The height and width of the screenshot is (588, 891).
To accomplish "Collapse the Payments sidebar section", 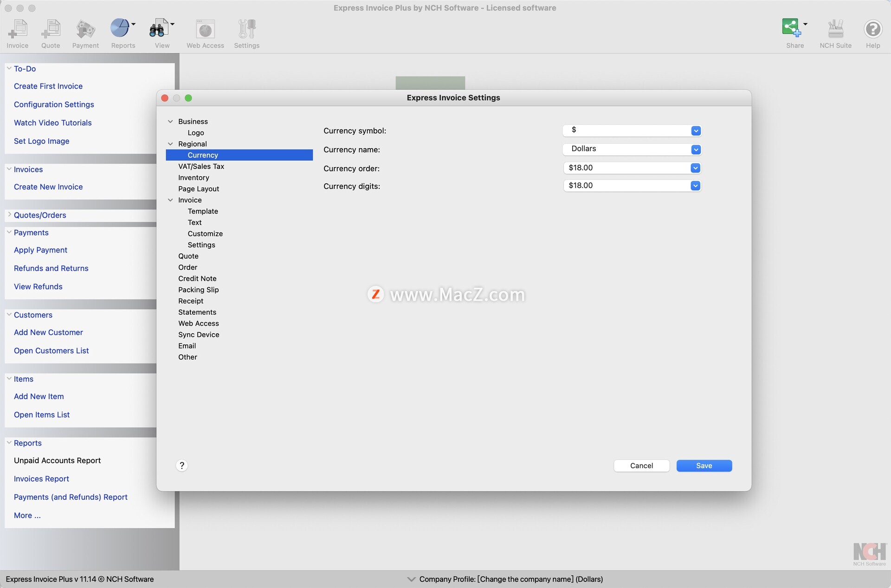I will [x=9, y=232].
